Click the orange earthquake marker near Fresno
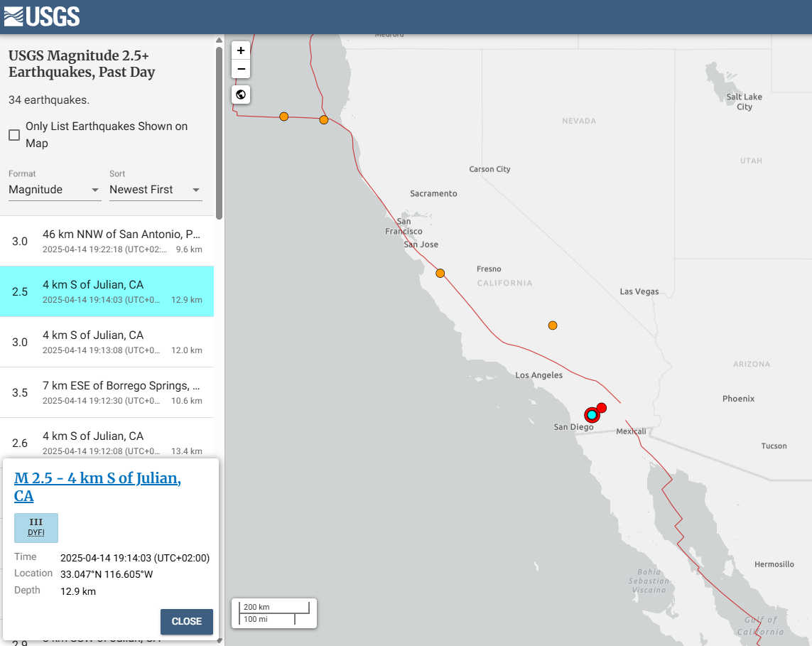The width and height of the screenshot is (812, 646). click(x=440, y=273)
